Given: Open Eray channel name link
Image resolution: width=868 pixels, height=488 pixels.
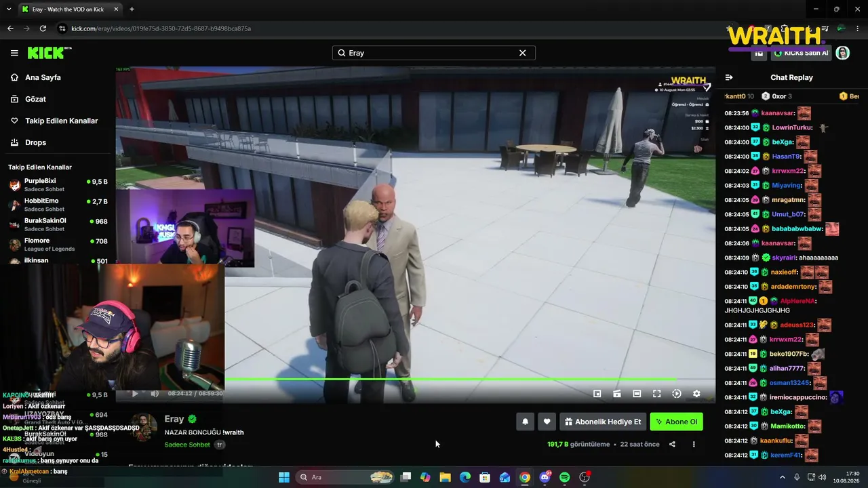Looking at the screenshot, I should point(174,419).
